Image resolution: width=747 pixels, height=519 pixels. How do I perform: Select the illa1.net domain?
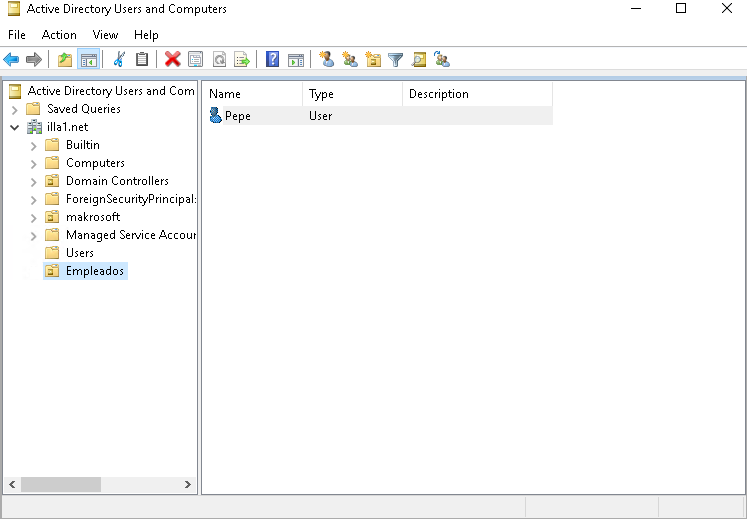pos(68,127)
